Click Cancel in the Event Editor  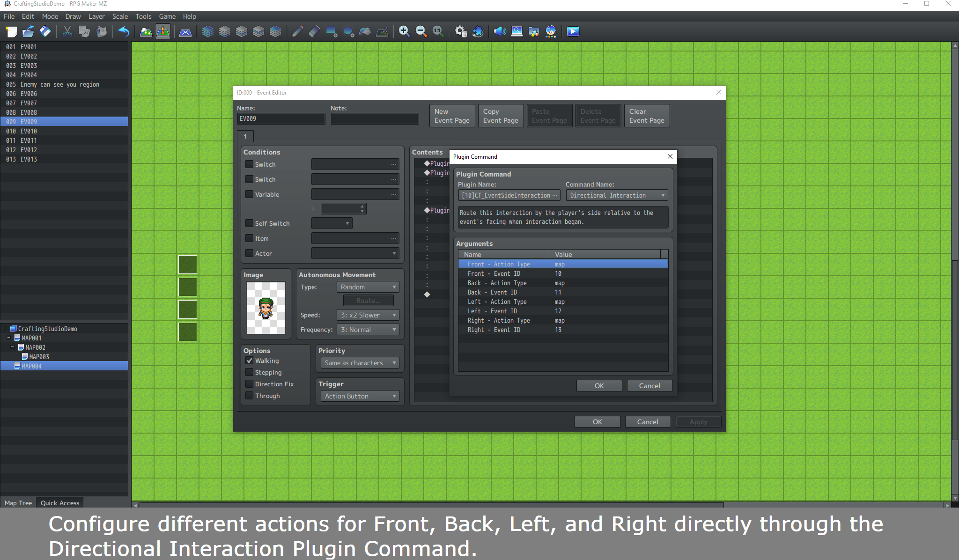click(648, 422)
